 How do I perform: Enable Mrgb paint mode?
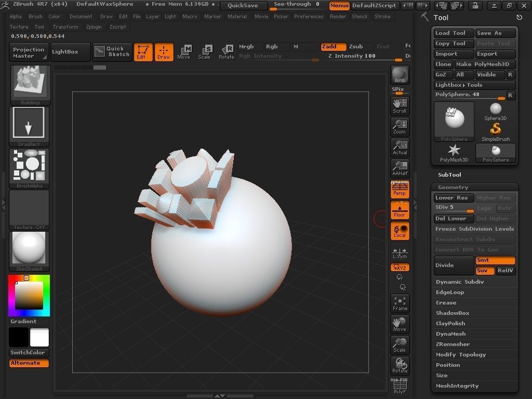click(x=250, y=46)
